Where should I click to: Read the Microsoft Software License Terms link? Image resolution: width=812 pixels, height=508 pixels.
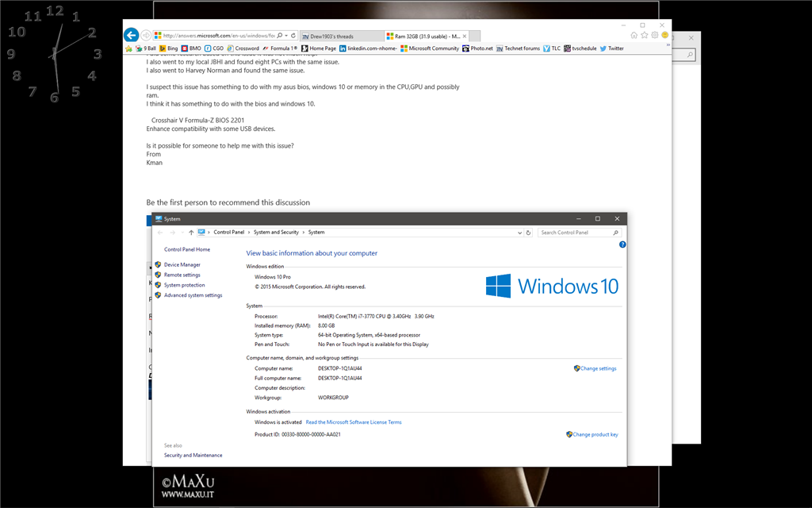pos(354,422)
